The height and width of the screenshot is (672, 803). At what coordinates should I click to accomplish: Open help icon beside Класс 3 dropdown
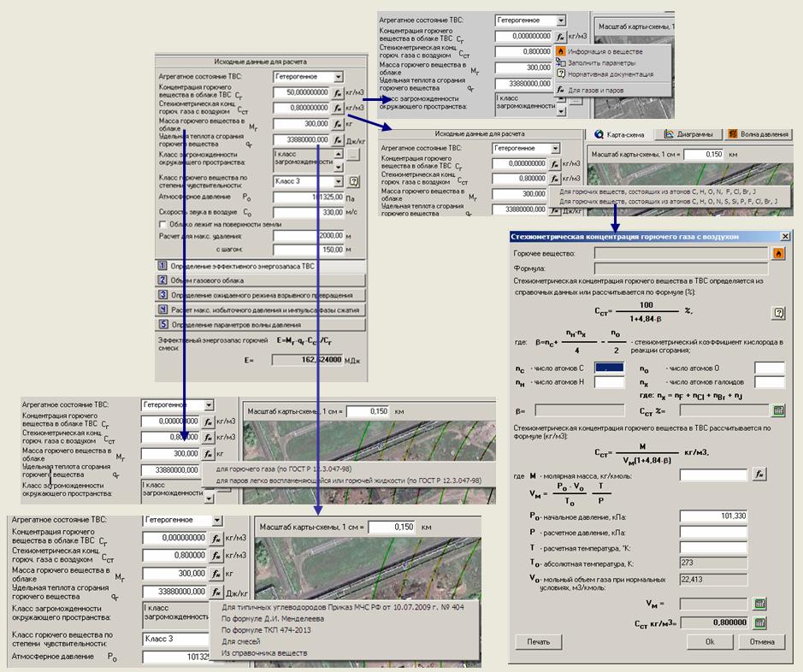353,181
